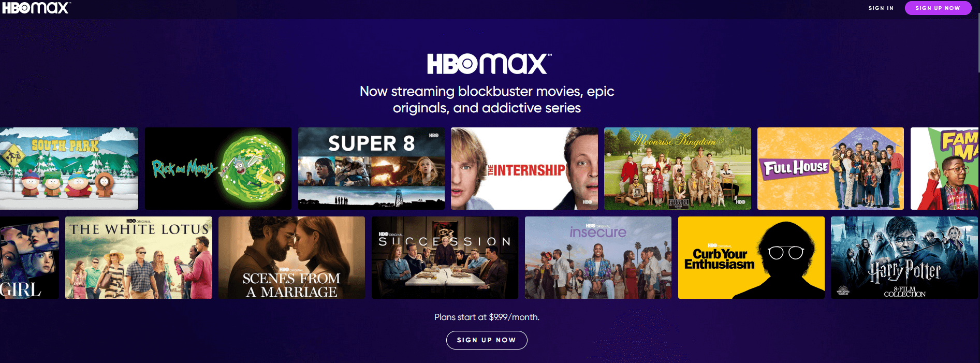Open the Family Matters tile at right edge
980x363 pixels.
click(x=945, y=168)
